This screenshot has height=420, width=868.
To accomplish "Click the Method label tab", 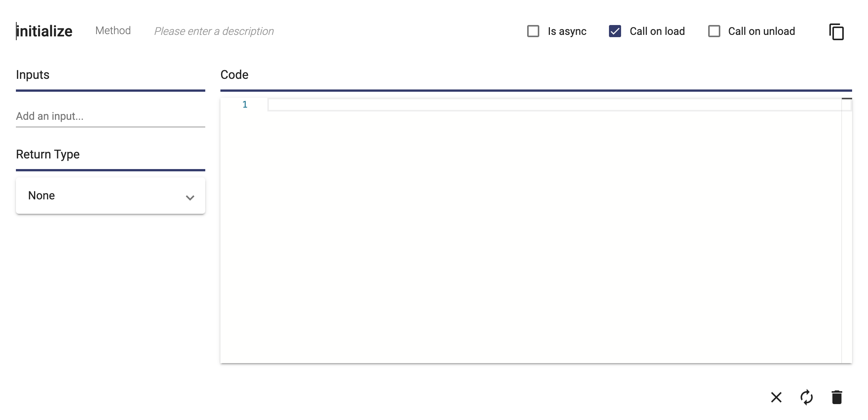I will pos(113,31).
